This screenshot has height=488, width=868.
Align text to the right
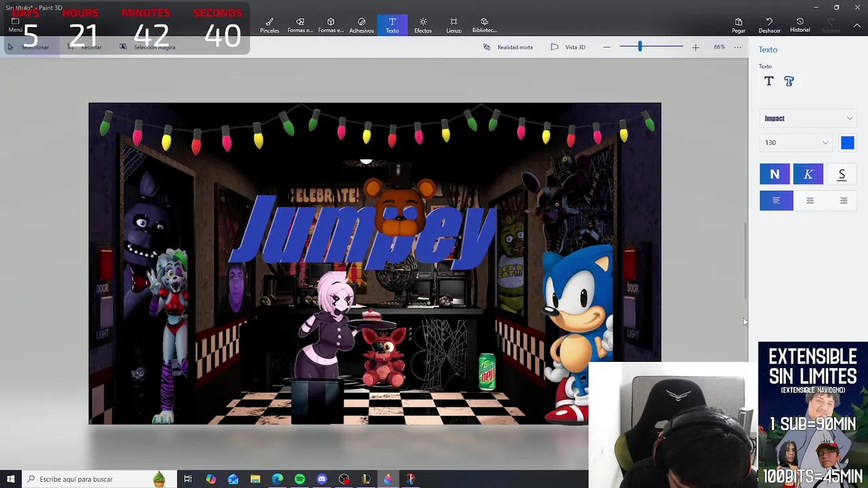click(x=843, y=201)
